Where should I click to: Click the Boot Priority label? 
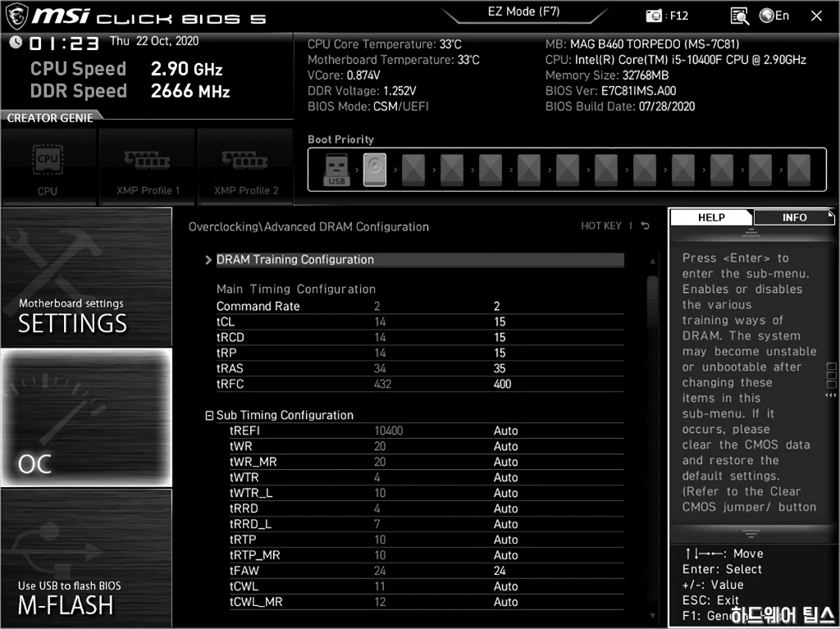coord(340,139)
